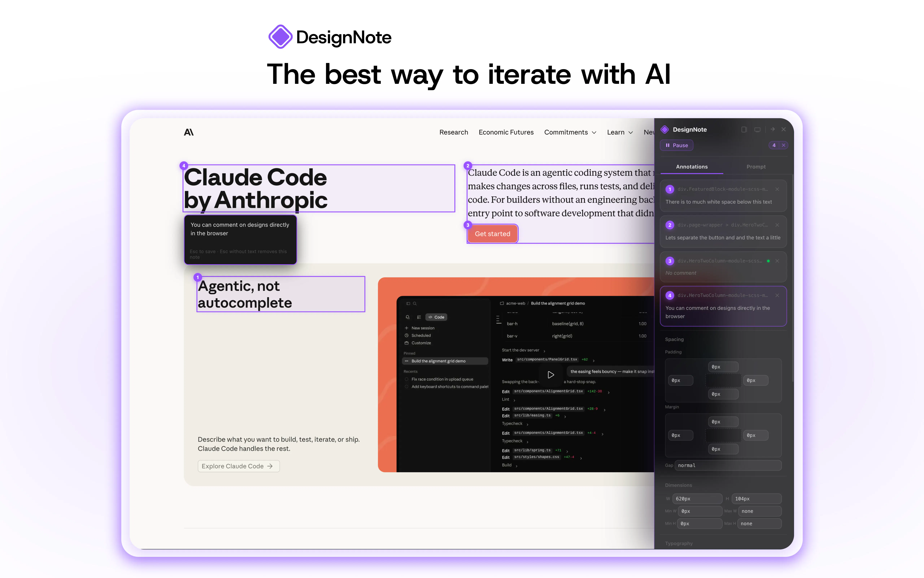This screenshot has height=578, width=924.
Task: Delete annotation 4 about commenting on designs
Action: coord(777,296)
